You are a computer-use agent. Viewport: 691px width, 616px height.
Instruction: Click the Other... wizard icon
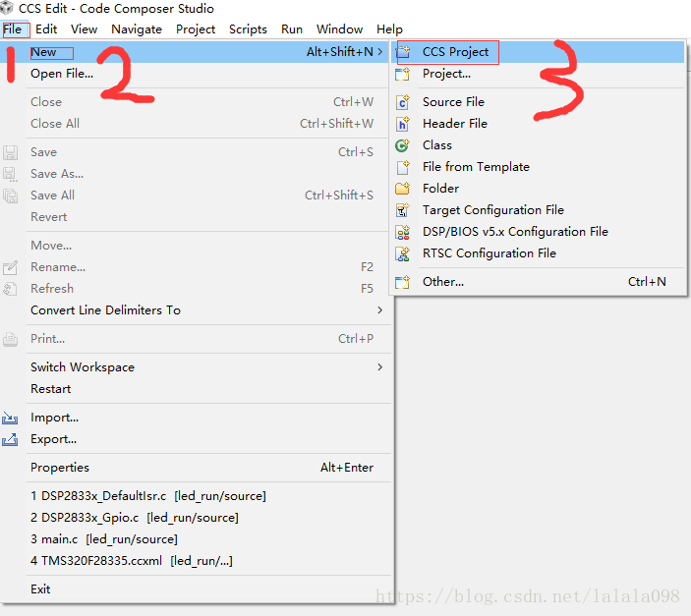tap(403, 282)
